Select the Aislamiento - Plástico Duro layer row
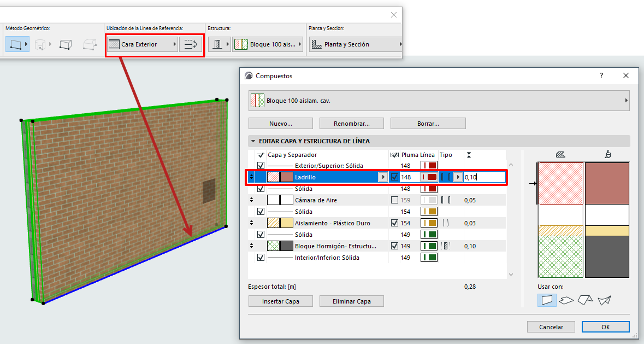644x344 pixels. [377, 223]
